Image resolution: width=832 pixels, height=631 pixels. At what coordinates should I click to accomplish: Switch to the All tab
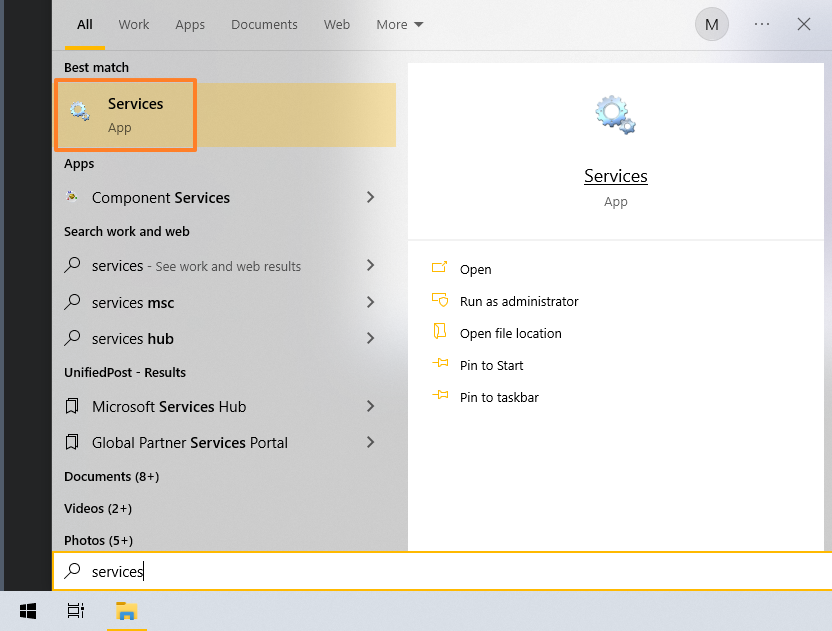(x=85, y=24)
